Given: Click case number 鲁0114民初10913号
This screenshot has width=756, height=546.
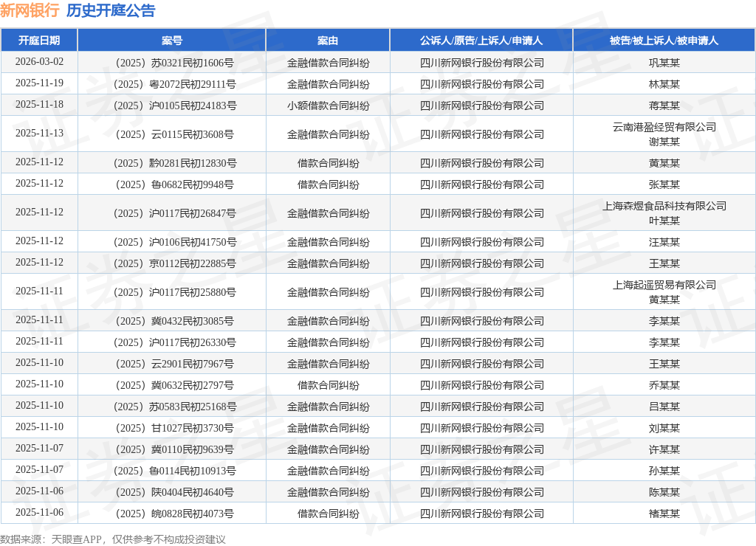Looking at the screenshot, I should (174, 471).
